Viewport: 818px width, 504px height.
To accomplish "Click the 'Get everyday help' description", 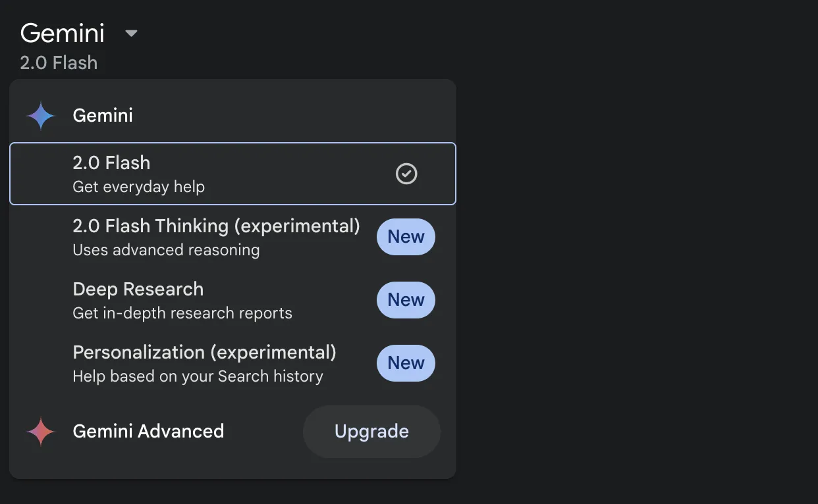I will [138, 187].
